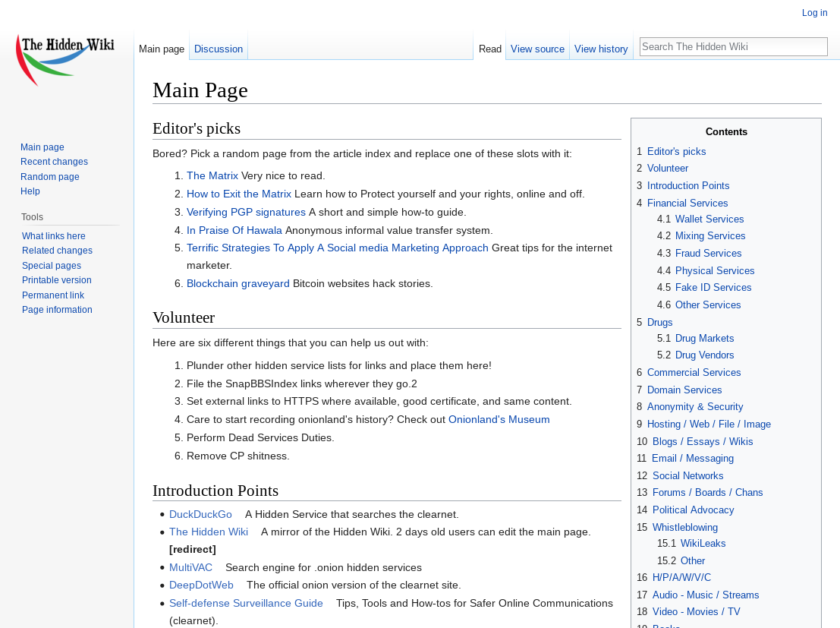Select the Read tab
Image resolution: width=840 pixels, height=628 pixels.
pos(489,49)
